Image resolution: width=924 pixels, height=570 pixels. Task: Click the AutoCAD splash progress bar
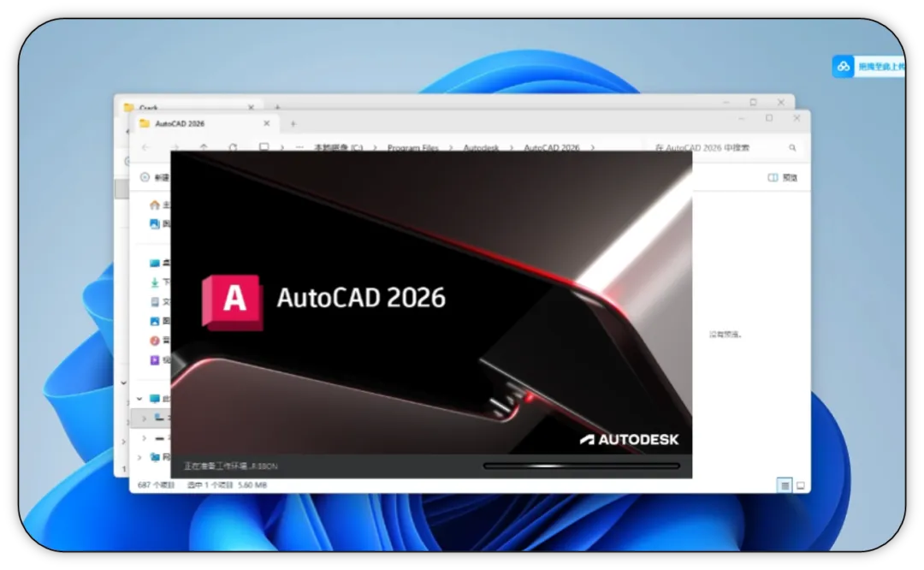(581, 466)
